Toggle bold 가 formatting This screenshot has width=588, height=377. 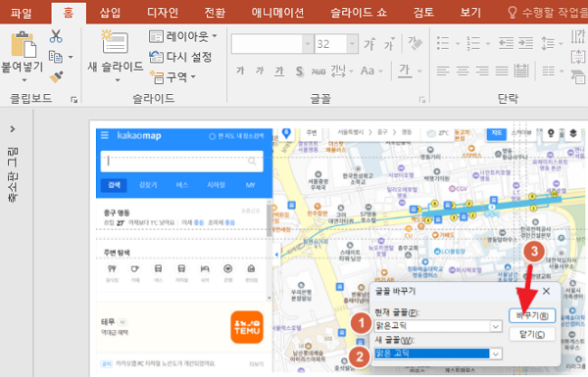240,71
